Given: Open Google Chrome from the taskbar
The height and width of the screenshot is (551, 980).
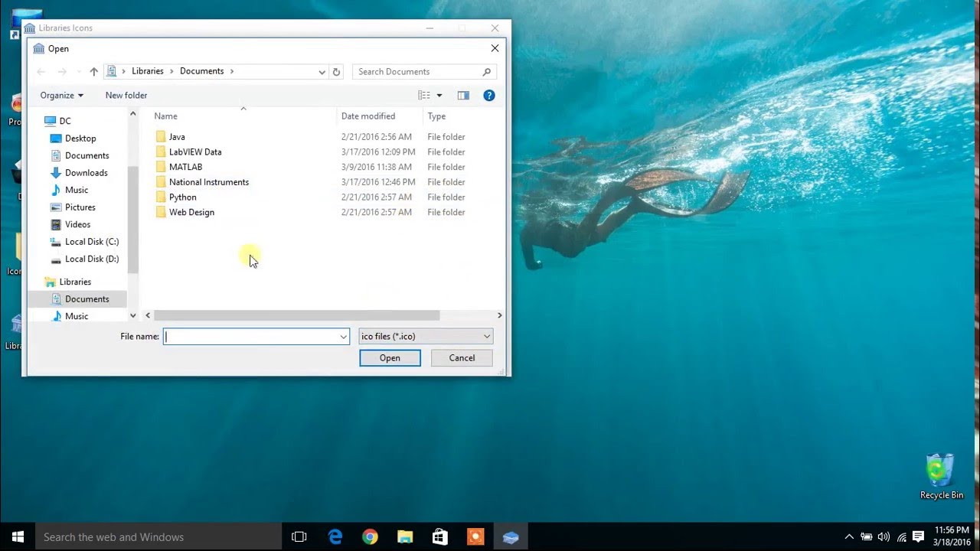Looking at the screenshot, I should click(369, 536).
